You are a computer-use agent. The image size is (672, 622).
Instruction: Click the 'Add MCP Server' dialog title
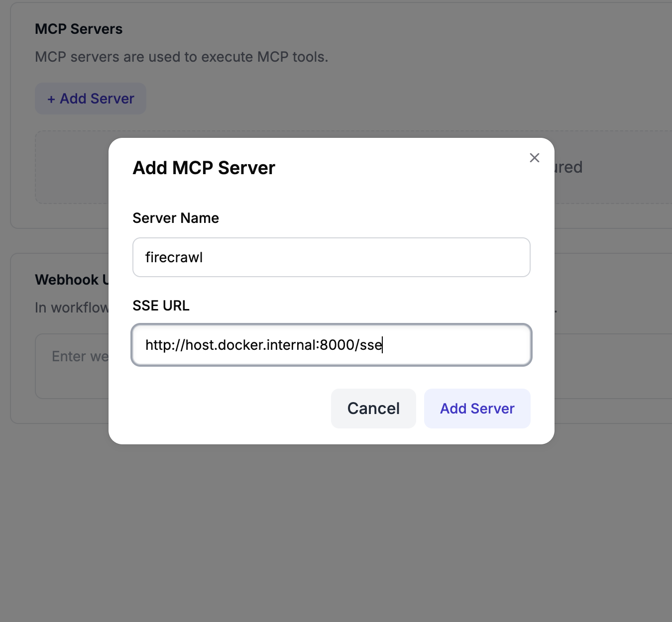pos(204,168)
